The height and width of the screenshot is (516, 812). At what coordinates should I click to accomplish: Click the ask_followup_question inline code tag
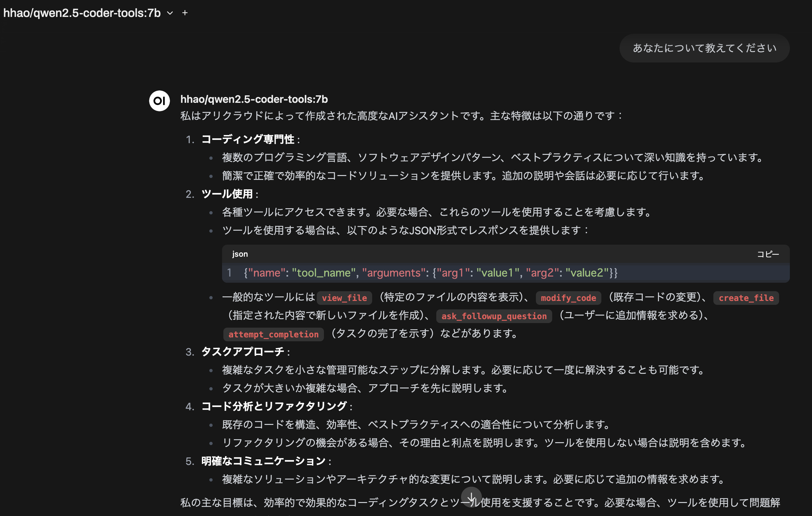click(x=494, y=316)
